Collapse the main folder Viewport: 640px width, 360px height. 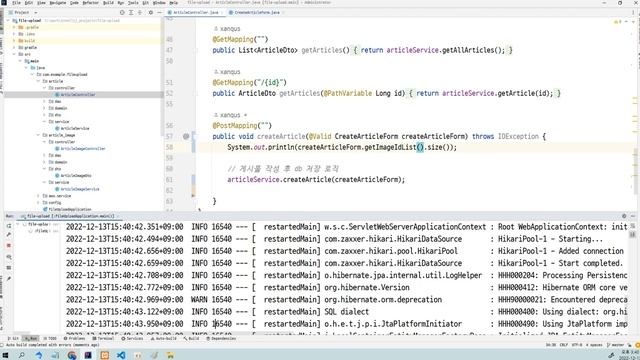20,61
